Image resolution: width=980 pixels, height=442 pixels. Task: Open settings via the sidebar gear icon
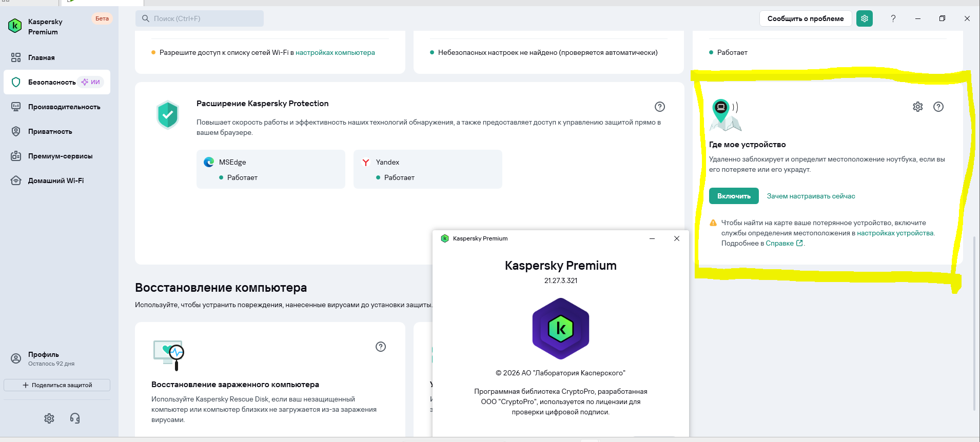click(49, 418)
